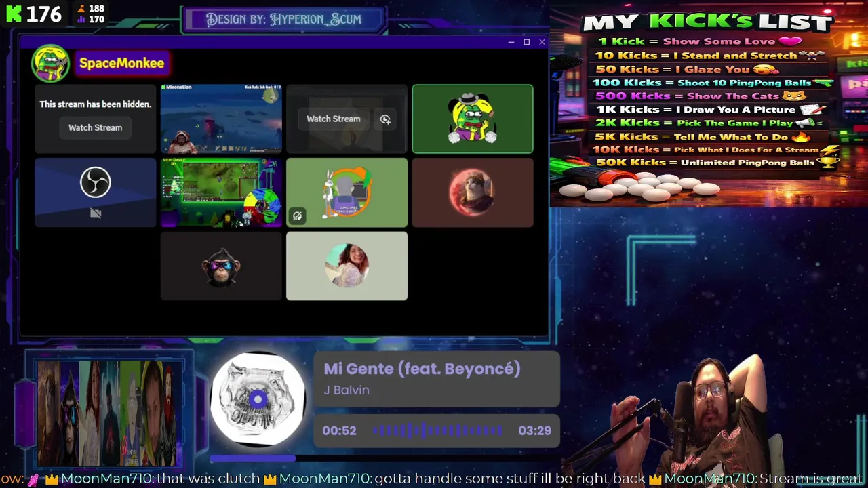Viewport: 868px width, 488px height.
Task: Click the MY KICK's LIST heading
Action: (x=707, y=22)
